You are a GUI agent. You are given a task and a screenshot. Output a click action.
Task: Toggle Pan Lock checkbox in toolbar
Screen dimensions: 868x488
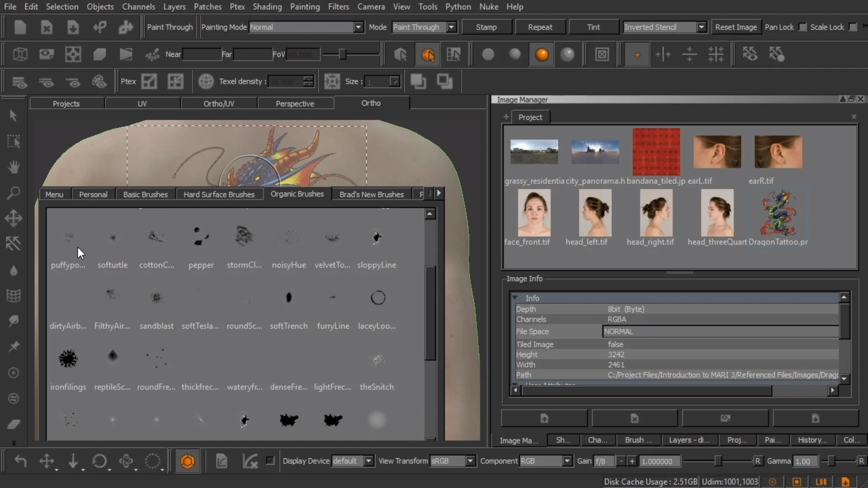(802, 27)
